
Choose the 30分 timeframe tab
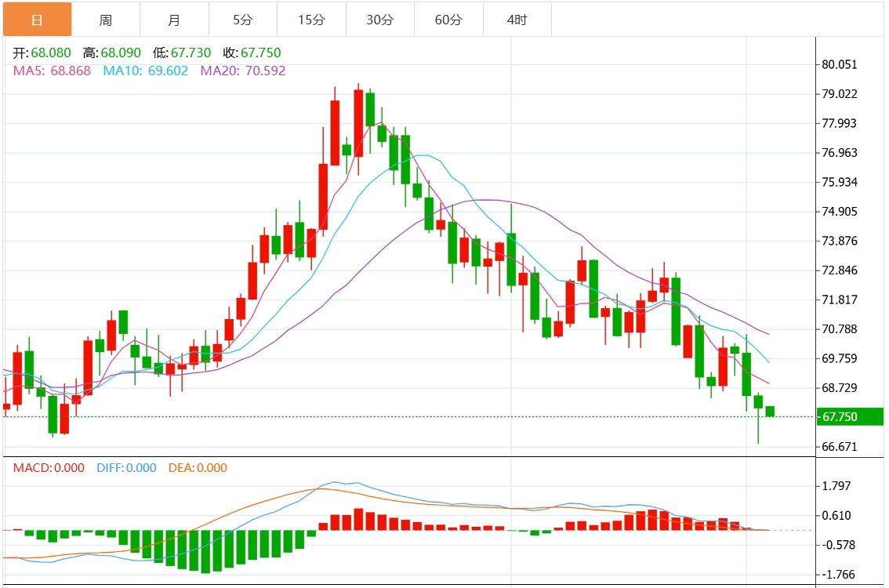[380, 20]
